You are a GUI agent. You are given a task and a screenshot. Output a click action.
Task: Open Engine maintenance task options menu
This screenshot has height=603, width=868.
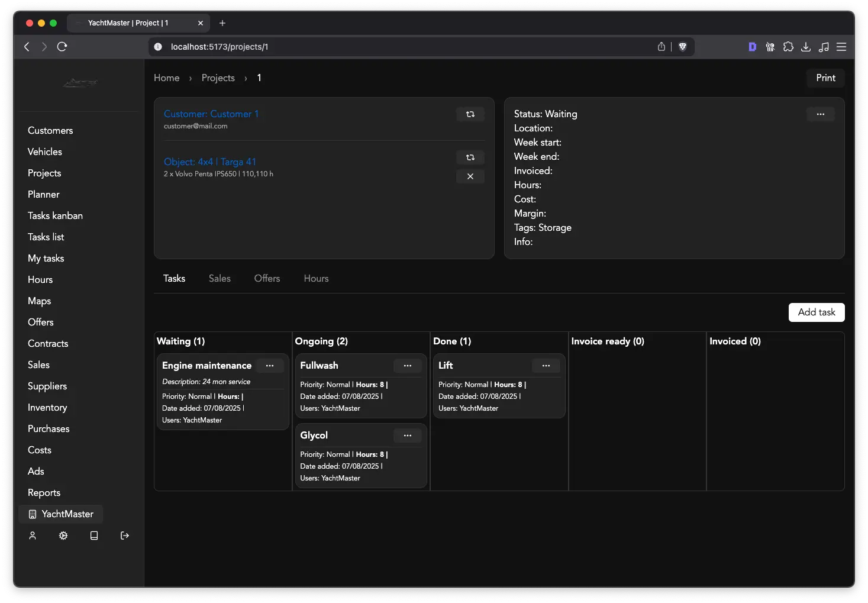[x=270, y=366]
